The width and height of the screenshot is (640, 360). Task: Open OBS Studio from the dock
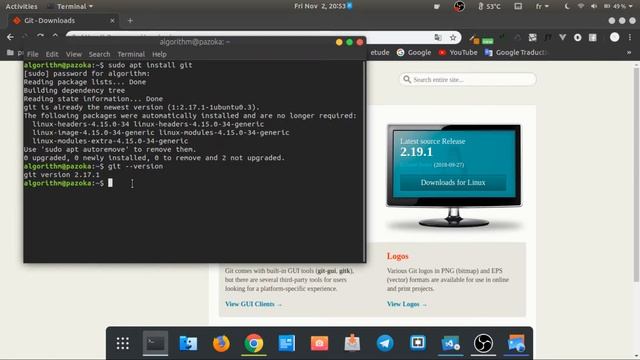point(483,343)
